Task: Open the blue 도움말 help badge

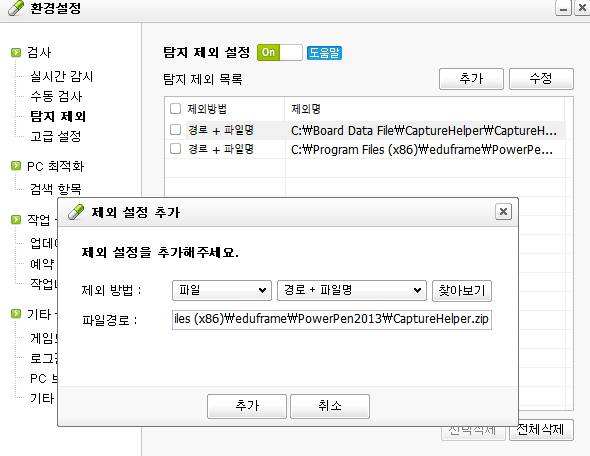Action: click(324, 53)
